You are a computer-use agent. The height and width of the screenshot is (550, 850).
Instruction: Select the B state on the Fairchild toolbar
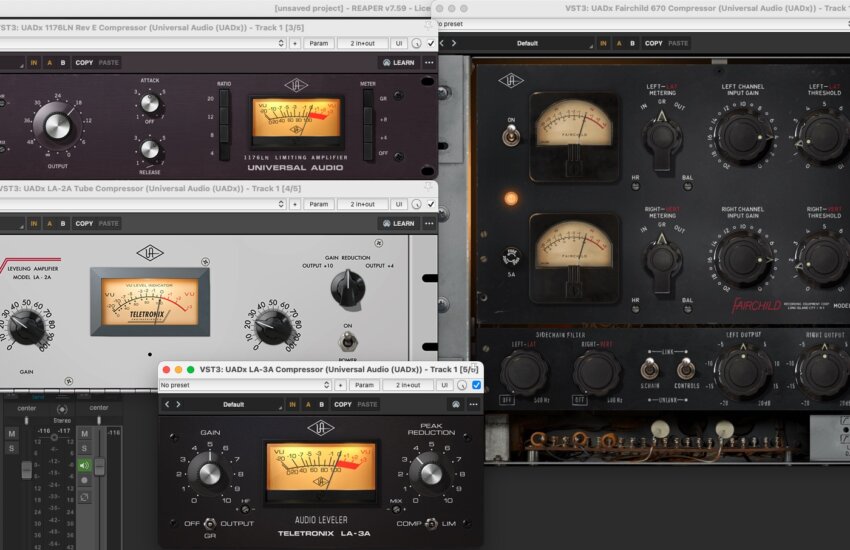tap(631, 43)
